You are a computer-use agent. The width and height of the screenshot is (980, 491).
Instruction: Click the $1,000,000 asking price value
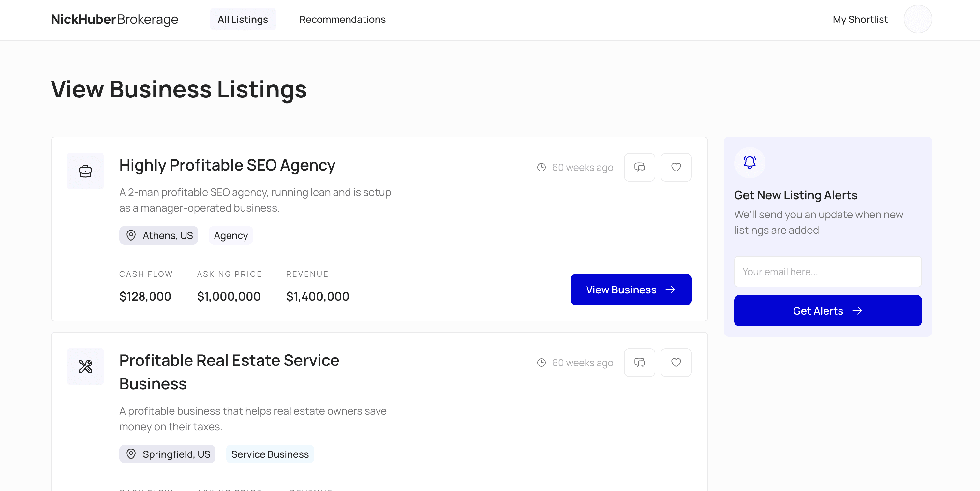click(229, 296)
